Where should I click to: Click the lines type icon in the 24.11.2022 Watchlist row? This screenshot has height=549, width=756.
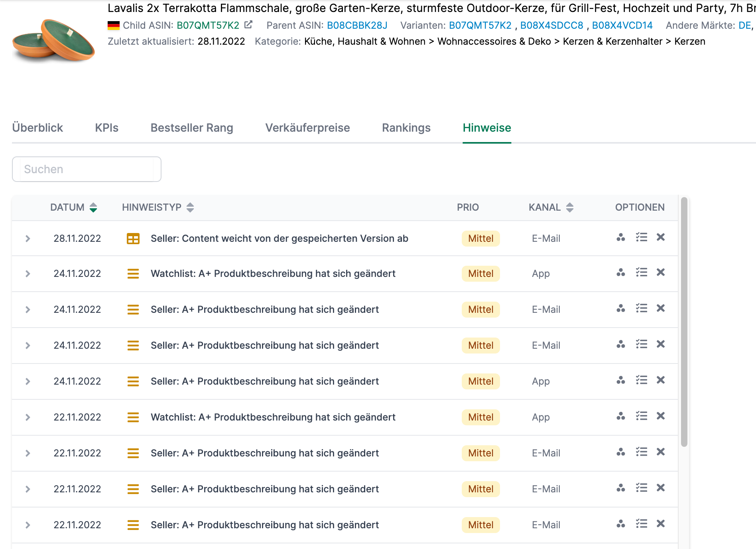133,274
